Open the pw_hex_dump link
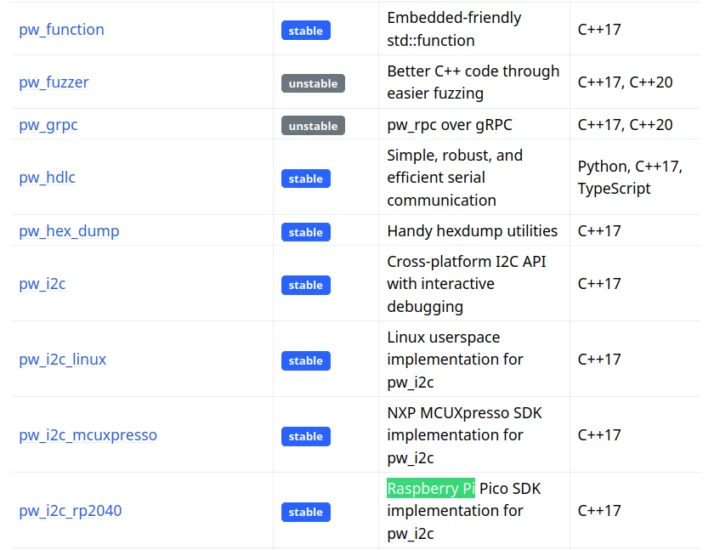 [x=69, y=231]
